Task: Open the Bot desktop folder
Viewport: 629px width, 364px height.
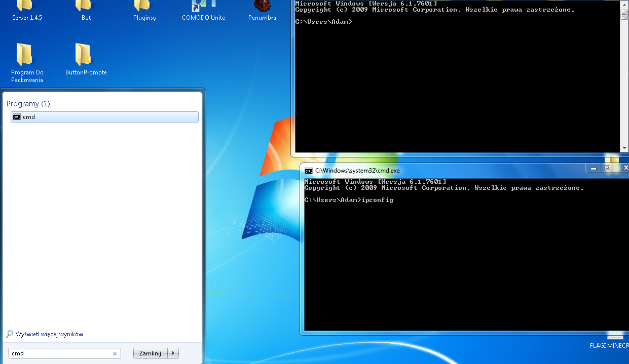Action: pos(86,11)
